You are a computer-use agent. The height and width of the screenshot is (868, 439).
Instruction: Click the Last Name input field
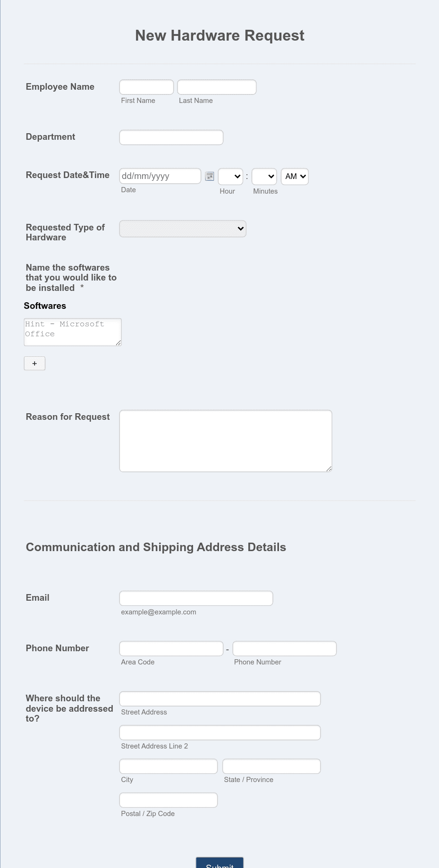[216, 87]
